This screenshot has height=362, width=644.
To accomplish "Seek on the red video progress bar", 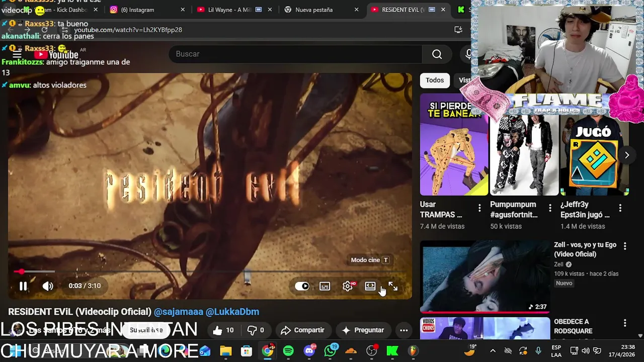I will (210, 271).
